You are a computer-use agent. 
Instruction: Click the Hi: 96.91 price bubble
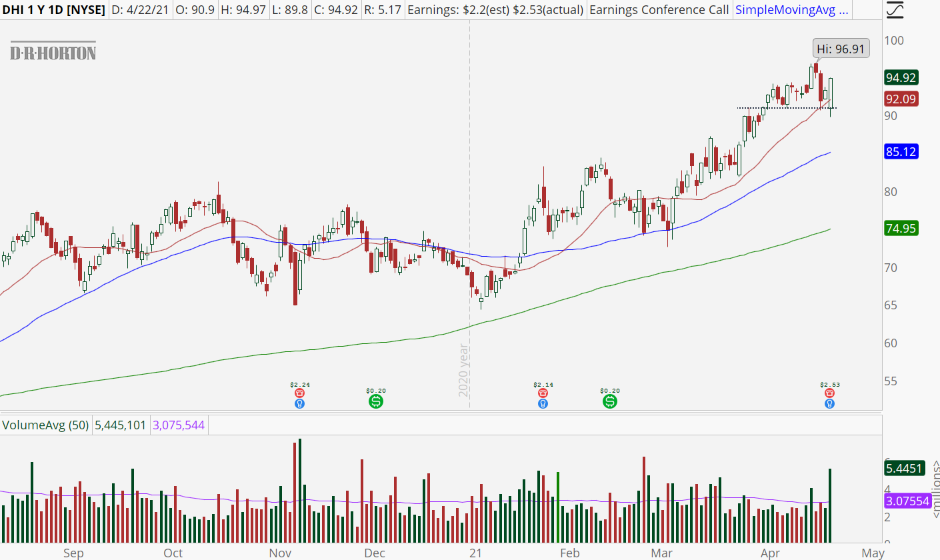tap(841, 49)
